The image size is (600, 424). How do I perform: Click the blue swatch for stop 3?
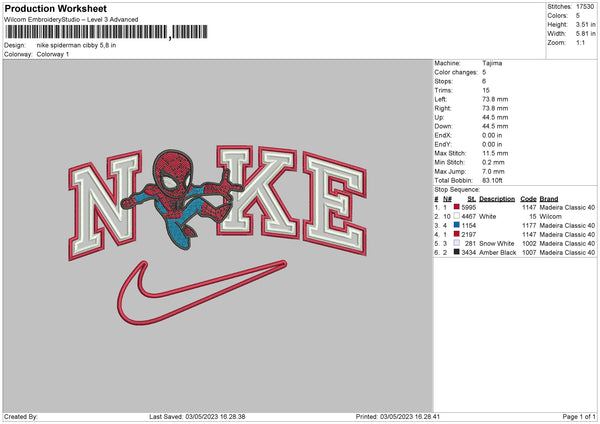457,225
